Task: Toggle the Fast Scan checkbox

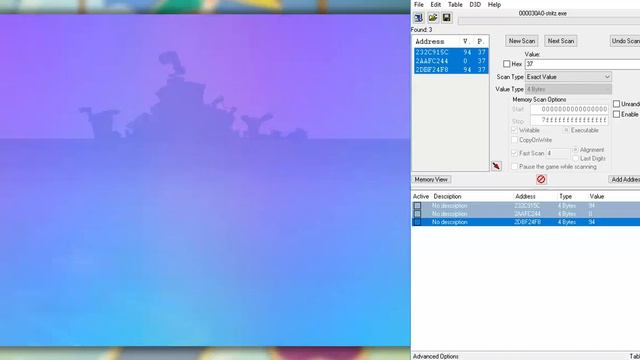Action: 514,153
